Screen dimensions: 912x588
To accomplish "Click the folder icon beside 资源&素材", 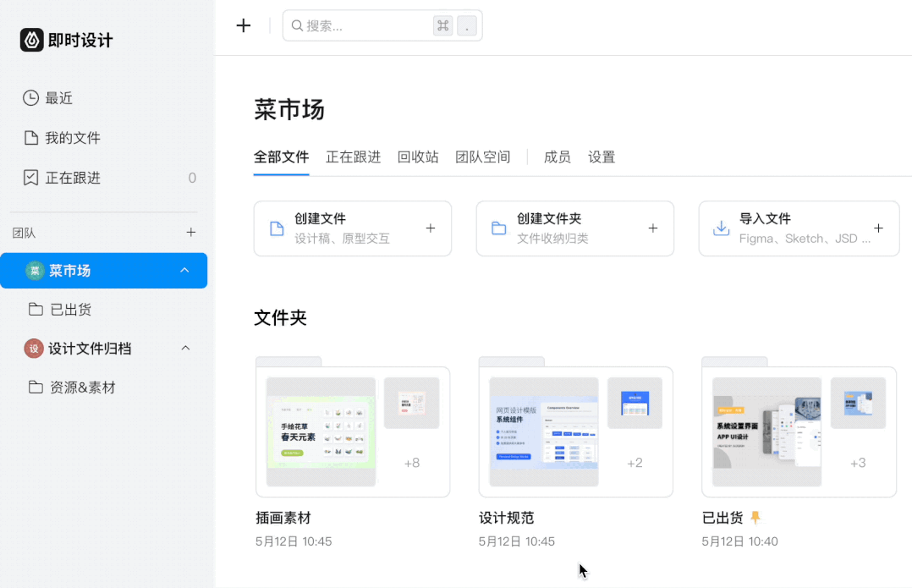I will point(36,387).
